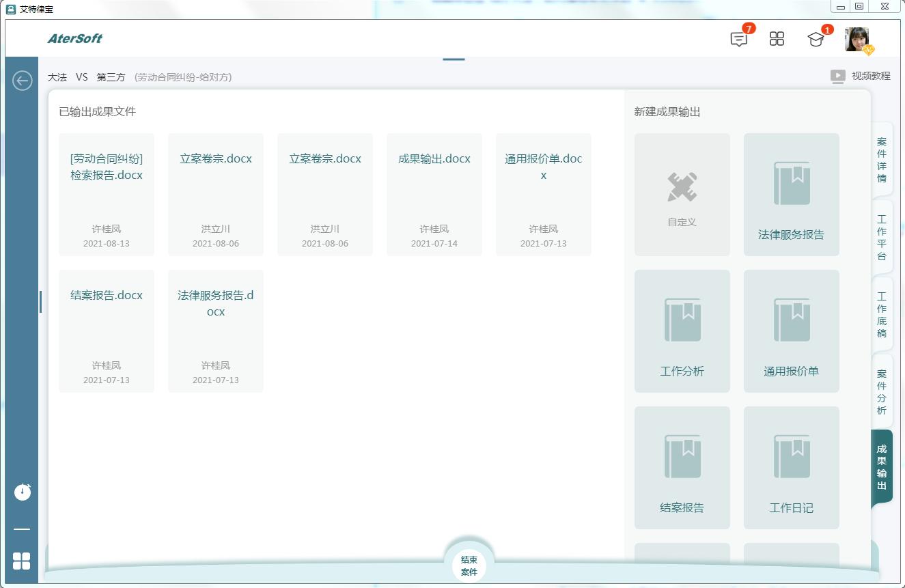Open the user avatar profile picture

[857, 39]
